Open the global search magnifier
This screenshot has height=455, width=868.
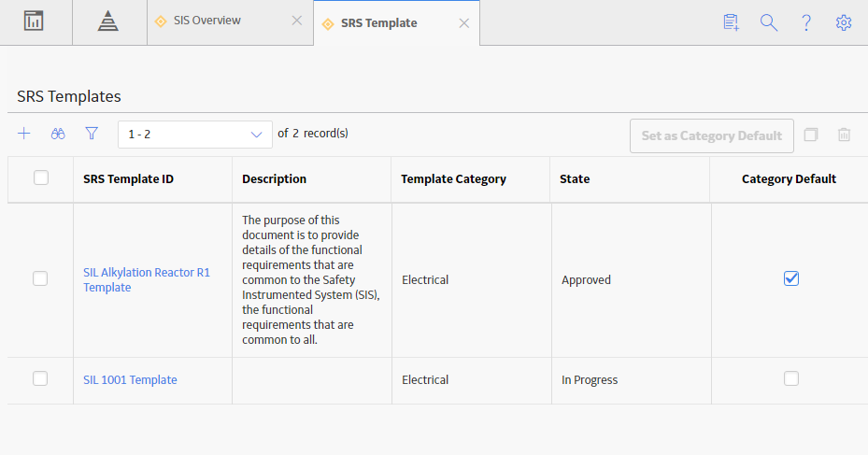pyautogui.click(x=768, y=22)
